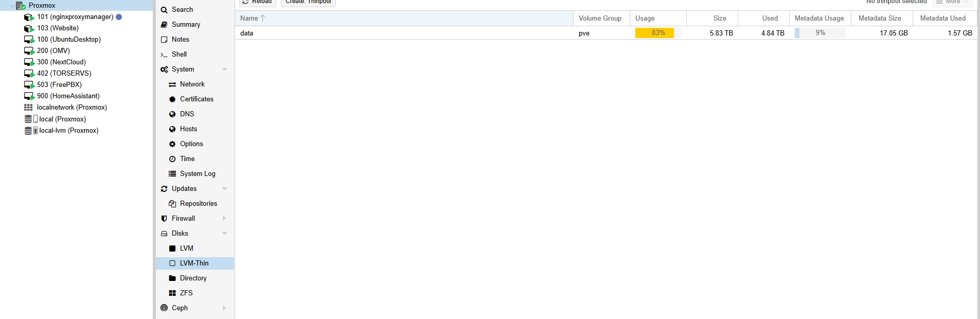Click the Certificates badge icon
The width and height of the screenshot is (980, 319).
[x=172, y=99]
